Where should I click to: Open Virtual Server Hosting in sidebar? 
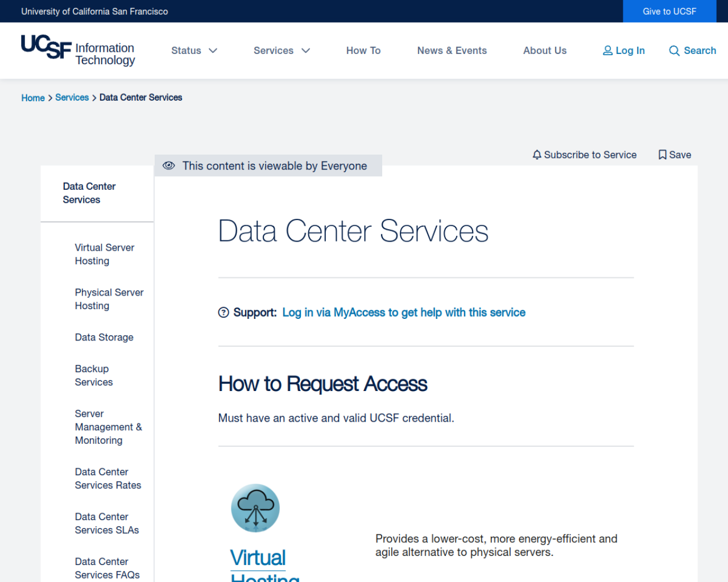(105, 254)
